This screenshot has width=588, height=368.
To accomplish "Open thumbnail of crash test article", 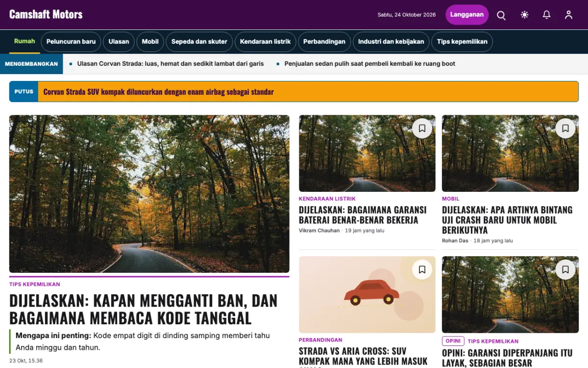I will click(510, 153).
